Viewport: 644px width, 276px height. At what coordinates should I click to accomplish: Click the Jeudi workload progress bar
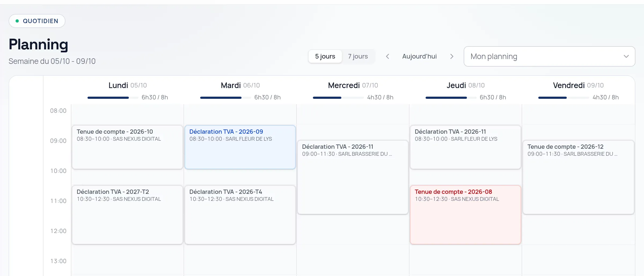coord(451,98)
